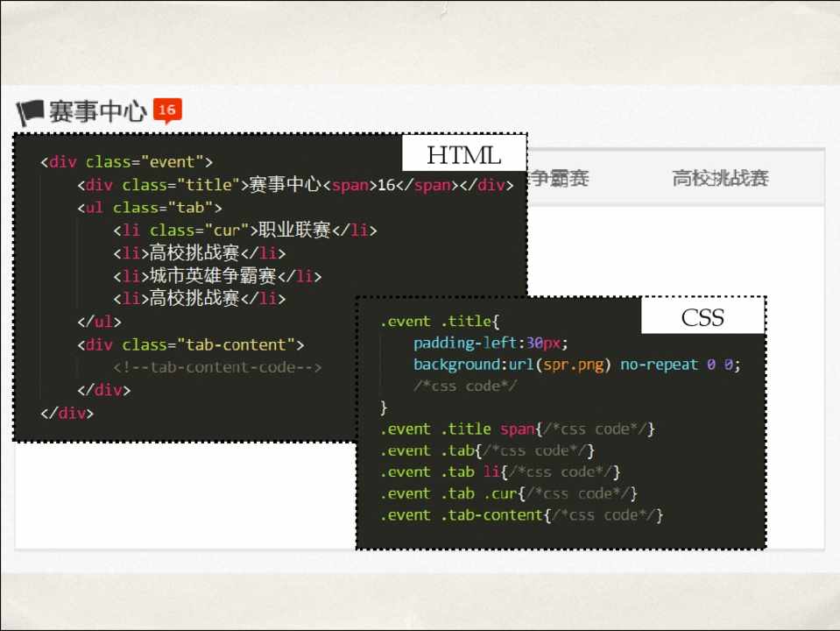Click the li class="cur" 职业联赛 line

[244, 230]
